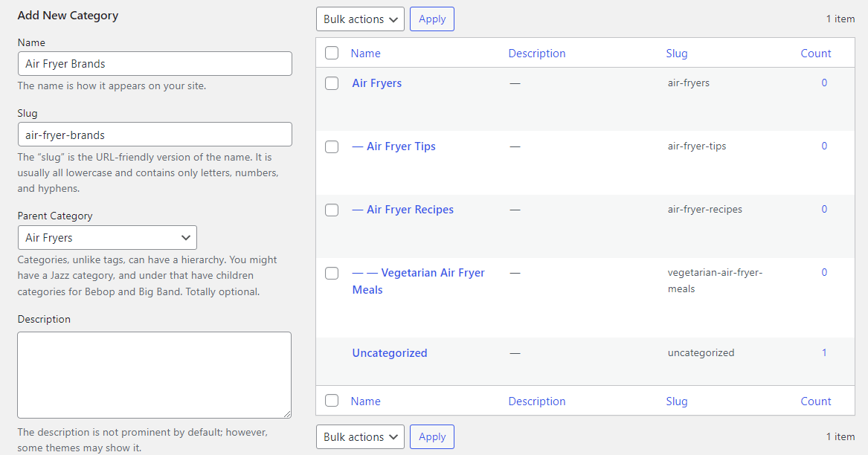
Task: Toggle the select-all checkbox in table footer
Action: (x=332, y=401)
